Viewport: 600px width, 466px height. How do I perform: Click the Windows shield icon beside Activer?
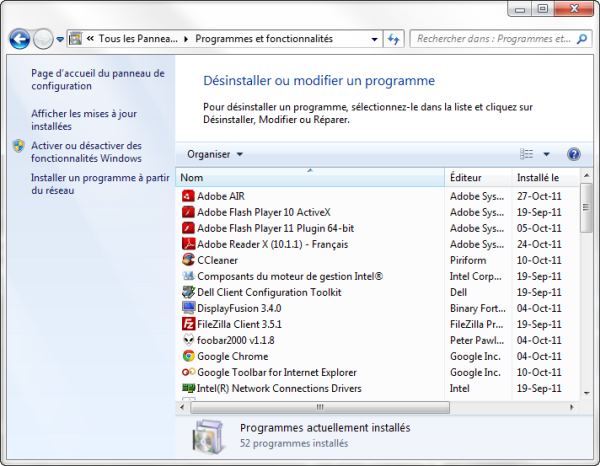18,146
